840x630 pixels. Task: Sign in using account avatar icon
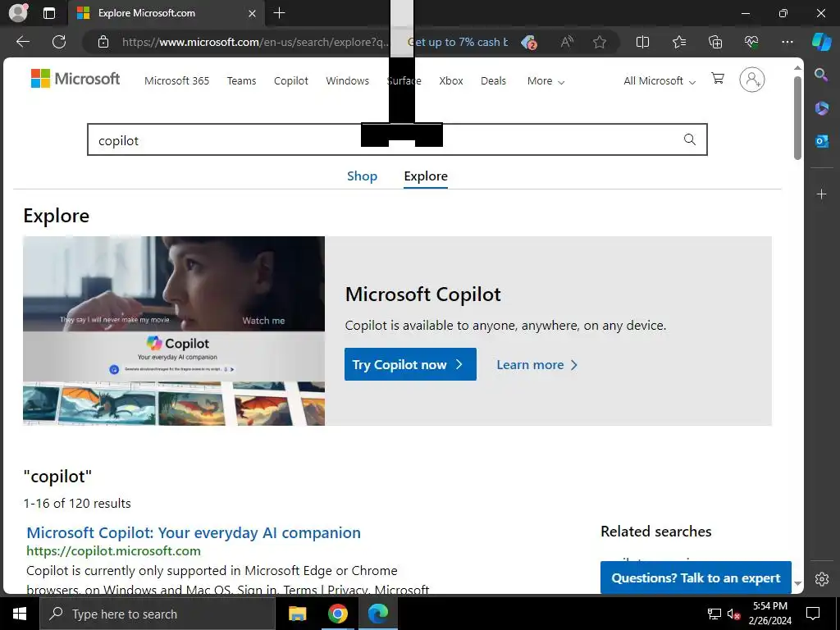coord(752,80)
